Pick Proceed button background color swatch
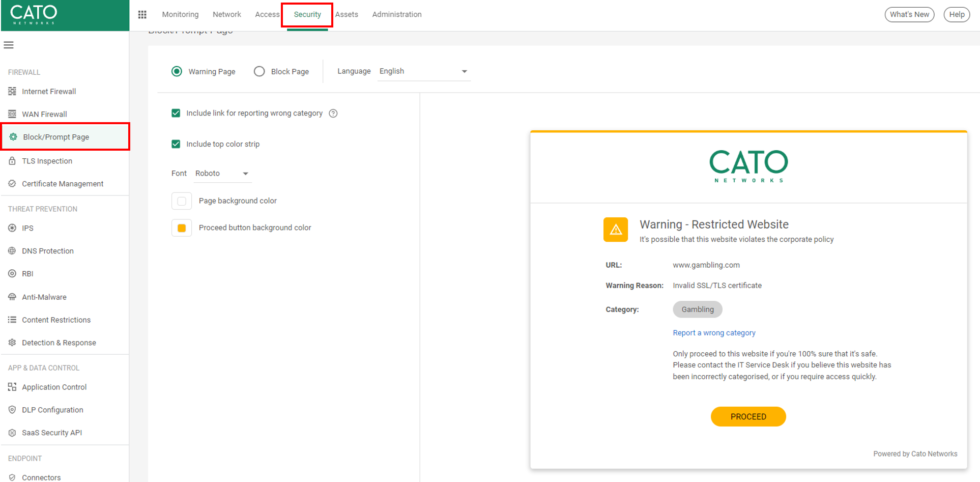The height and width of the screenshot is (482, 980). coord(182,228)
